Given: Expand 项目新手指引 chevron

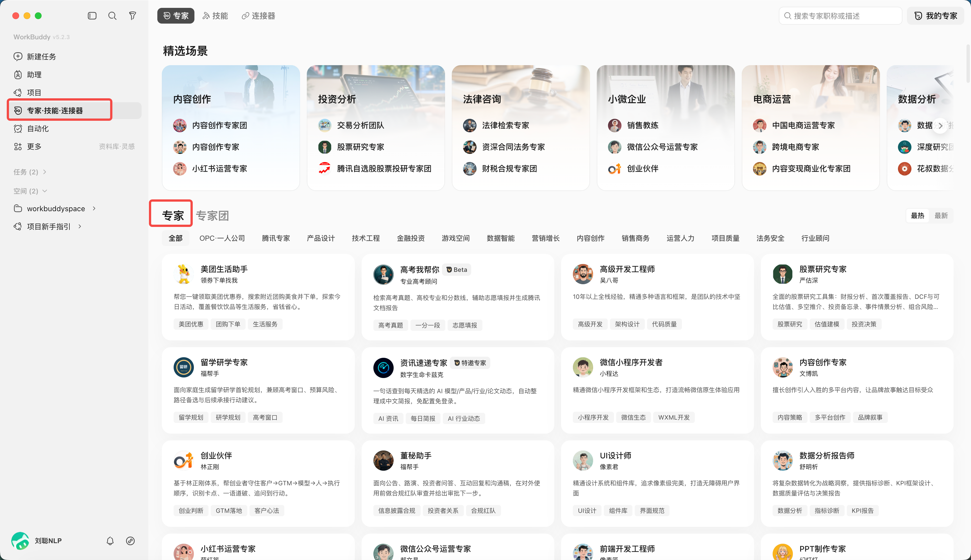Looking at the screenshot, I should tap(80, 227).
